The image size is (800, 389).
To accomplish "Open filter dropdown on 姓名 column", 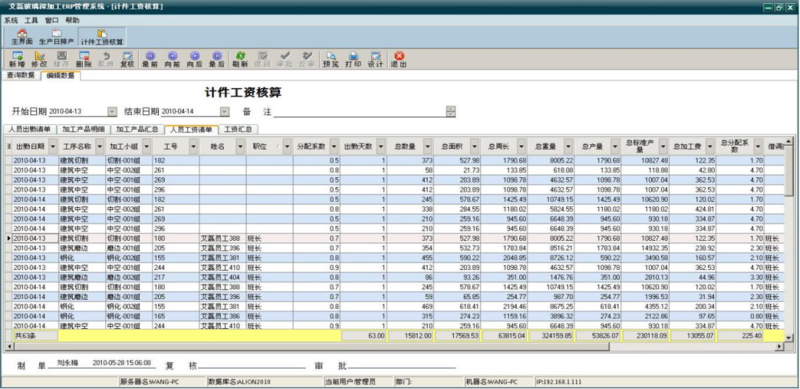I will (241, 147).
